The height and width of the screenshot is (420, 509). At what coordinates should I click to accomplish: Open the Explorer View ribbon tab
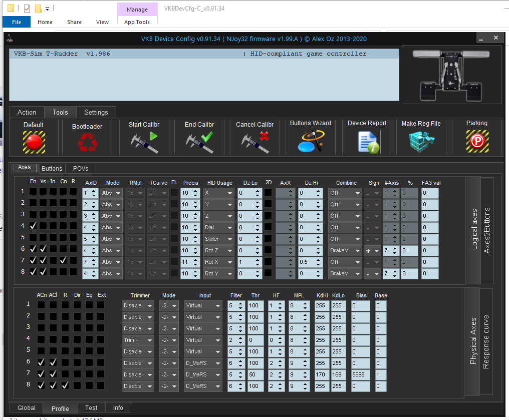click(x=102, y=22)
